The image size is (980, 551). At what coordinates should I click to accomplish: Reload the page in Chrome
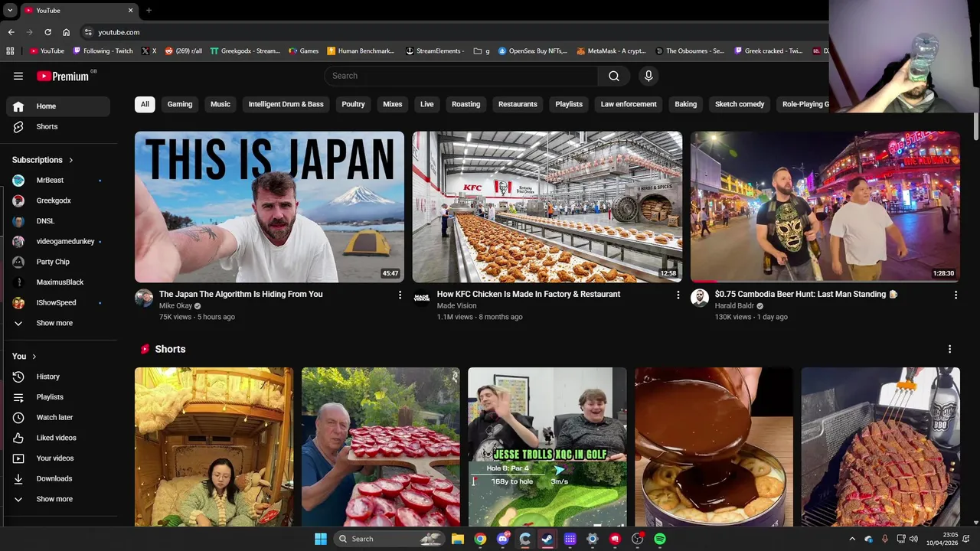[x=47, y=32]
